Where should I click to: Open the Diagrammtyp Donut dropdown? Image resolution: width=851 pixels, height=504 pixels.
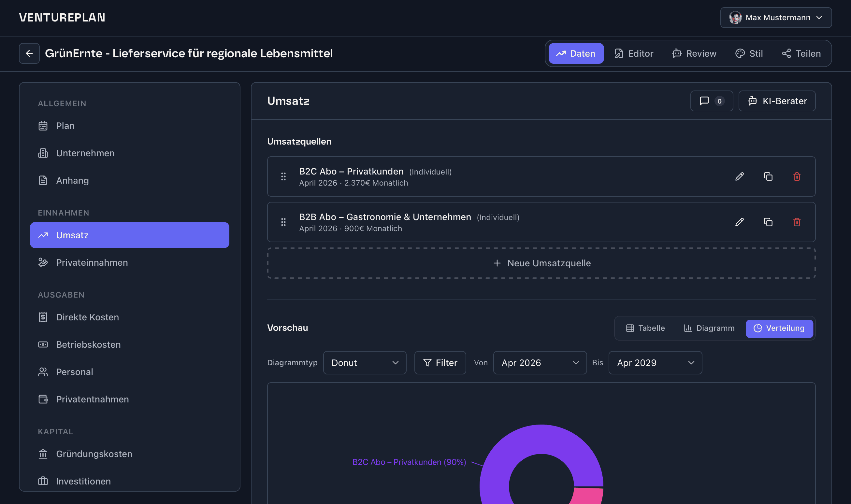coord(365,363)
